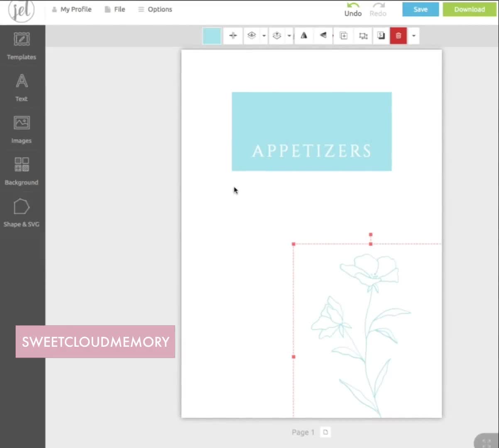Open the dropdown next to the trash icon

pos(413,36)
